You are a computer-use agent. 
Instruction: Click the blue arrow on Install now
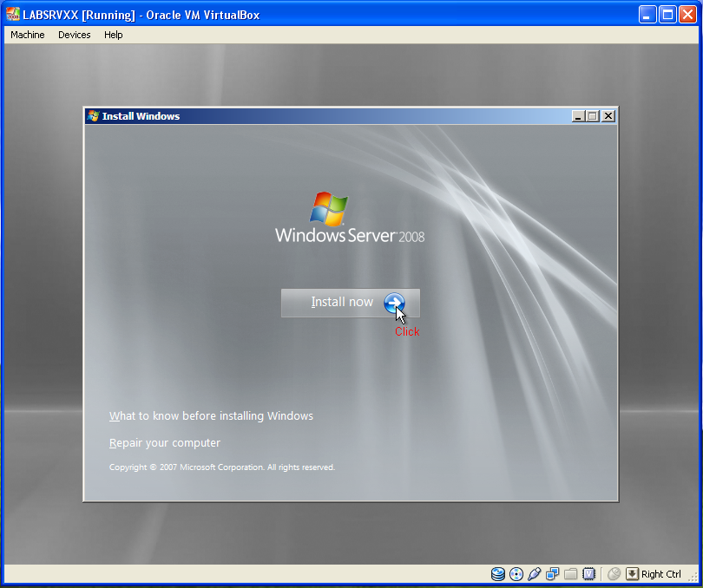(394, 303)
